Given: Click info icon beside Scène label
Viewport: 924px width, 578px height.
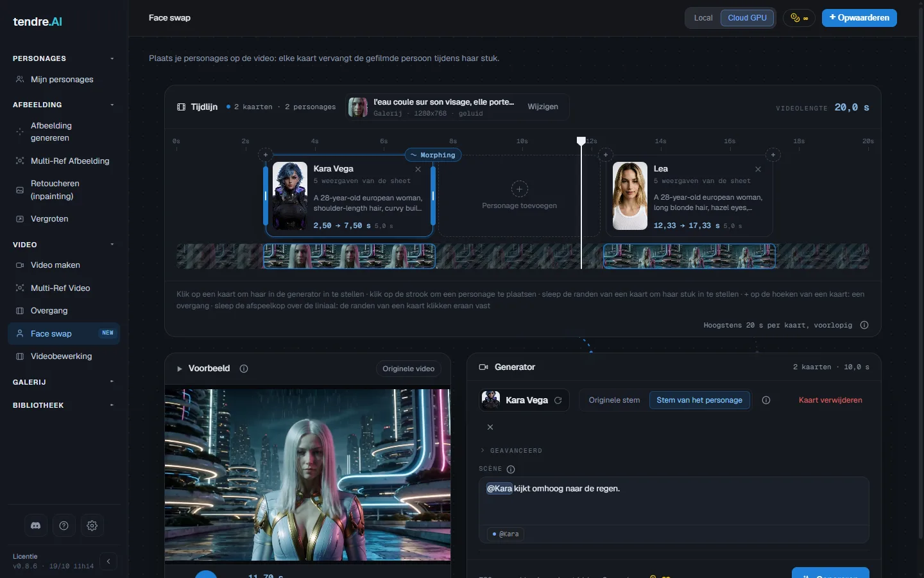Looking at the screenshot, I should click(511, 469).
